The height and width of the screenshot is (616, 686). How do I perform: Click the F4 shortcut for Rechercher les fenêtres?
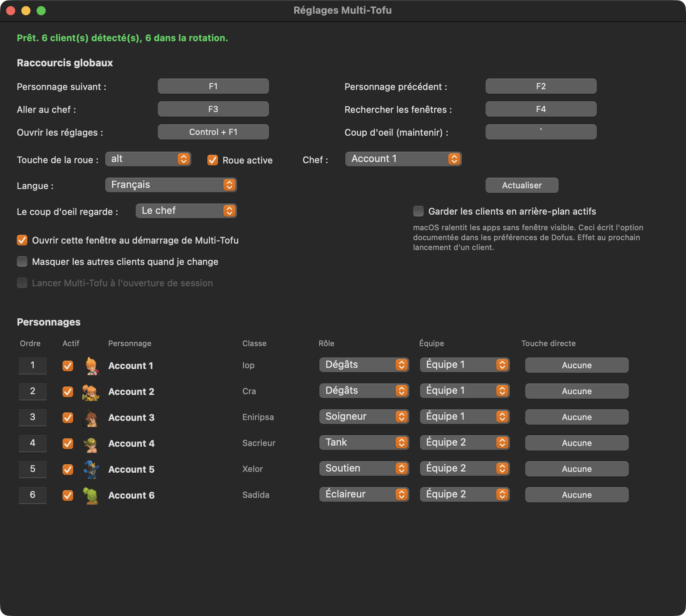(x=541, y=109)
